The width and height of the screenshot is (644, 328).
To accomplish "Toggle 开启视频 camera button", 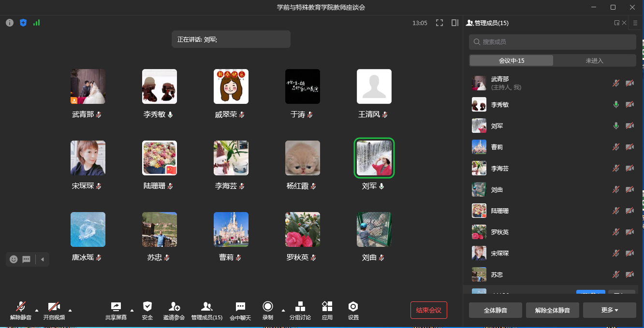I will point(54,310).
